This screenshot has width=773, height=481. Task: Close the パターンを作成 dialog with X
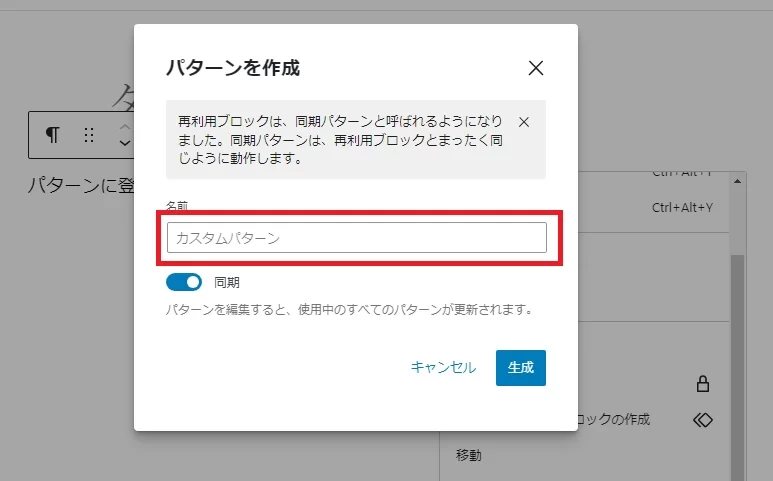tap(535, 68)
